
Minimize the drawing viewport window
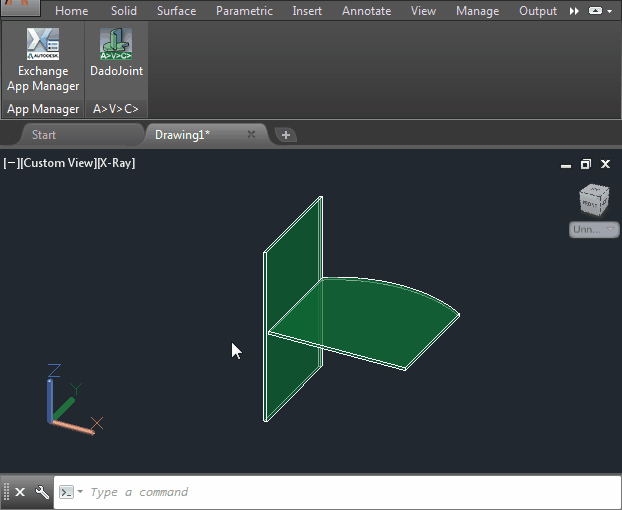566,165
